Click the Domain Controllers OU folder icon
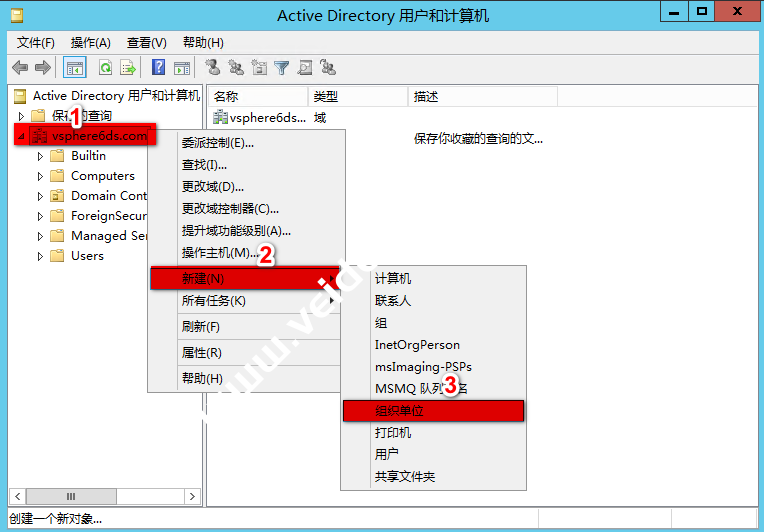764x532 pixels. point(57,196)
